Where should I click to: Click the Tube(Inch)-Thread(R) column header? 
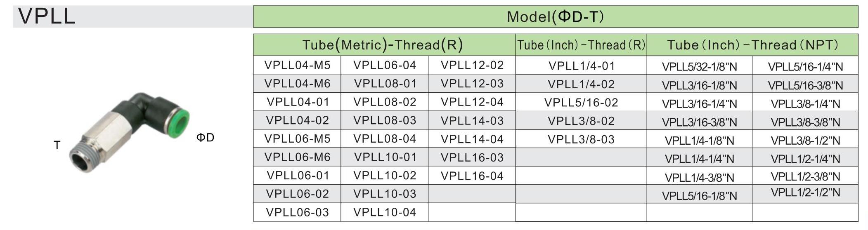[581, 45]
